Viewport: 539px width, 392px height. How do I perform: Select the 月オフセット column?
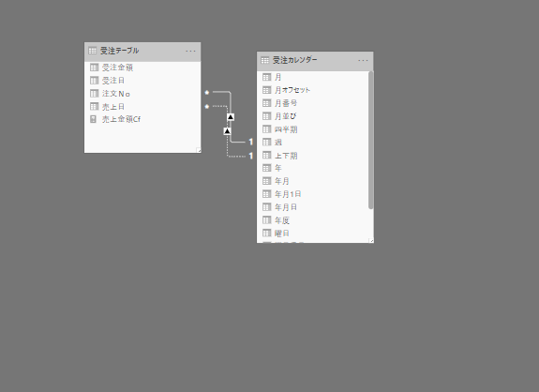[312, 90]
